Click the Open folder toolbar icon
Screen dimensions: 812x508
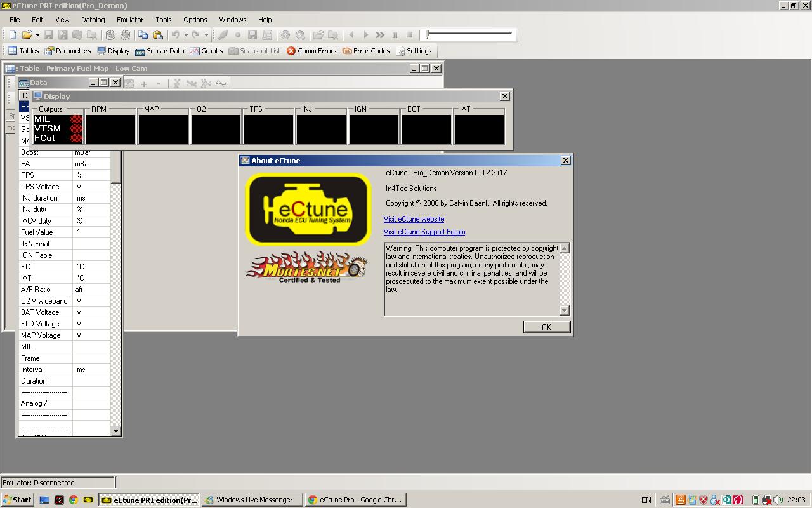(x=27, y=35)
